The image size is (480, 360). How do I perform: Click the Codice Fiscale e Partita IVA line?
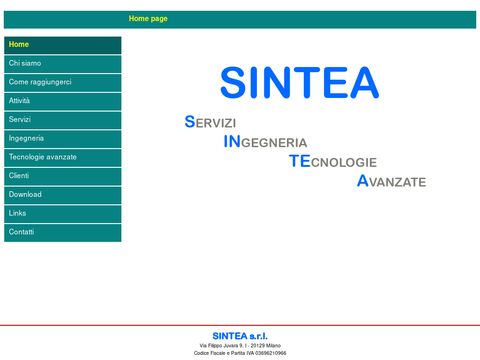240,353
